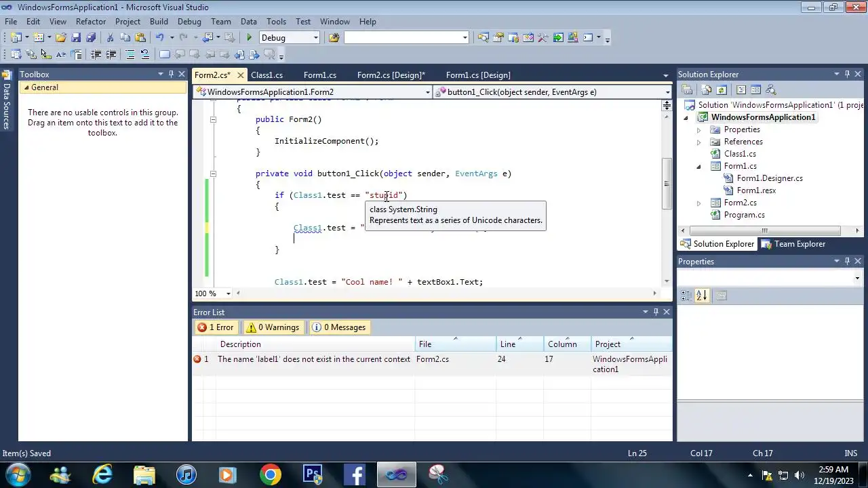Toggle auto-hide pin on Error List
868x488 pixels.
[656, 312]
